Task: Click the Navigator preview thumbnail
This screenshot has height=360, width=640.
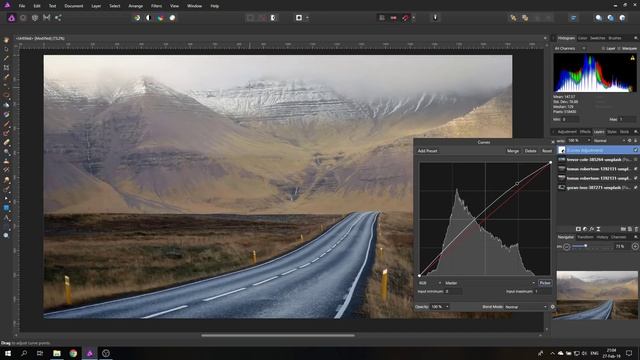Action: [x=597, y=295]
